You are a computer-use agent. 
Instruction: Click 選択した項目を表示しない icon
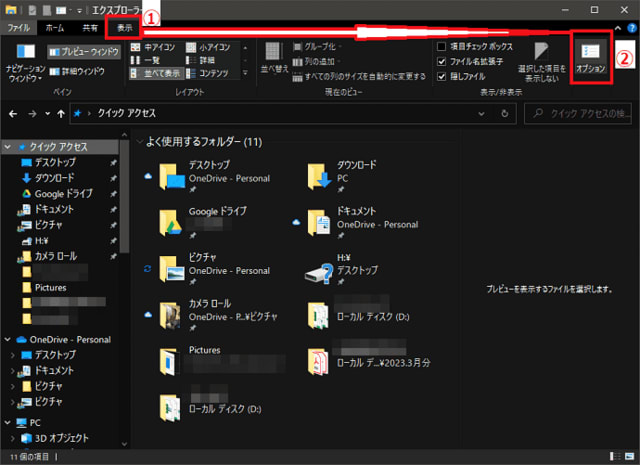coord(541,62)
